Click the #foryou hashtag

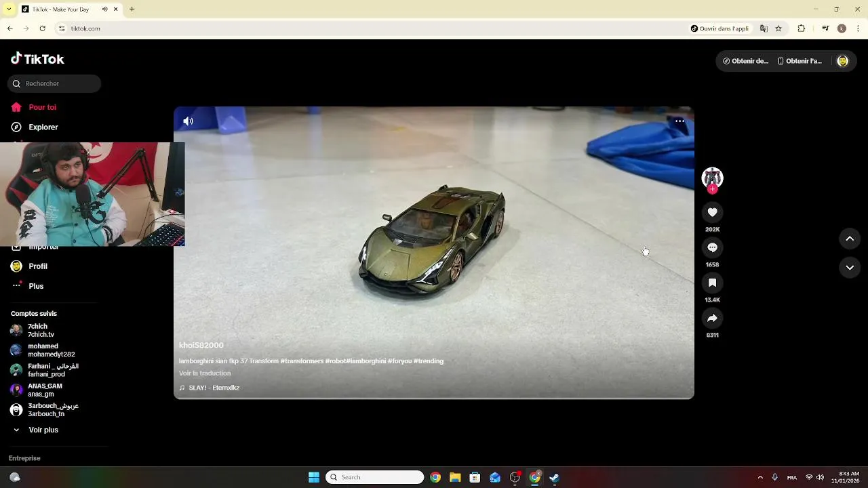399,361
